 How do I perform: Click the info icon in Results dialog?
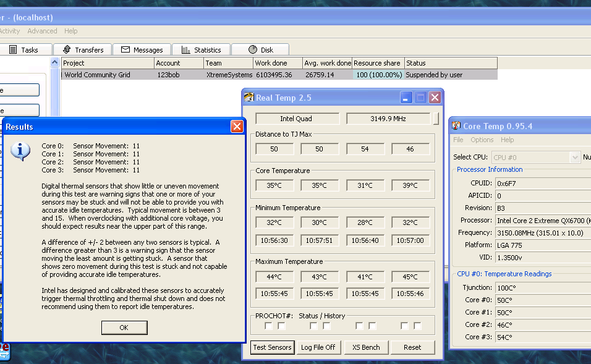(x=20, y=151)
